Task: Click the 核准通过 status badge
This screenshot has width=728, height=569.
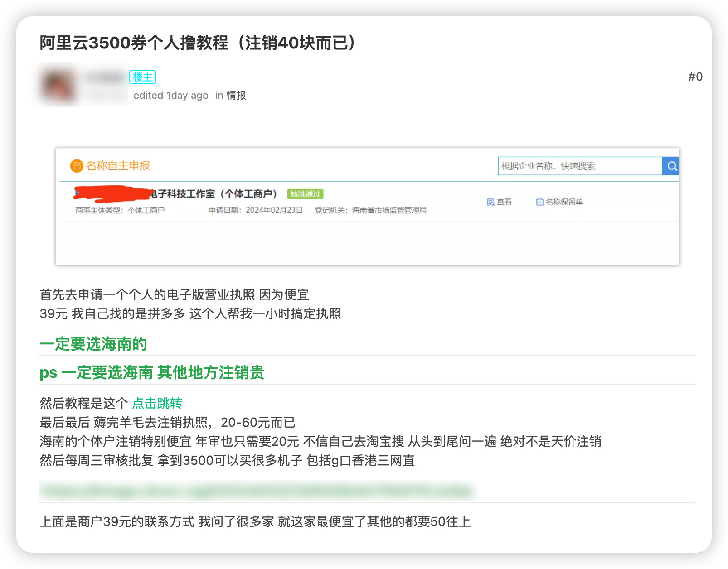Action: pyautogui.click(x=305, y=194)
